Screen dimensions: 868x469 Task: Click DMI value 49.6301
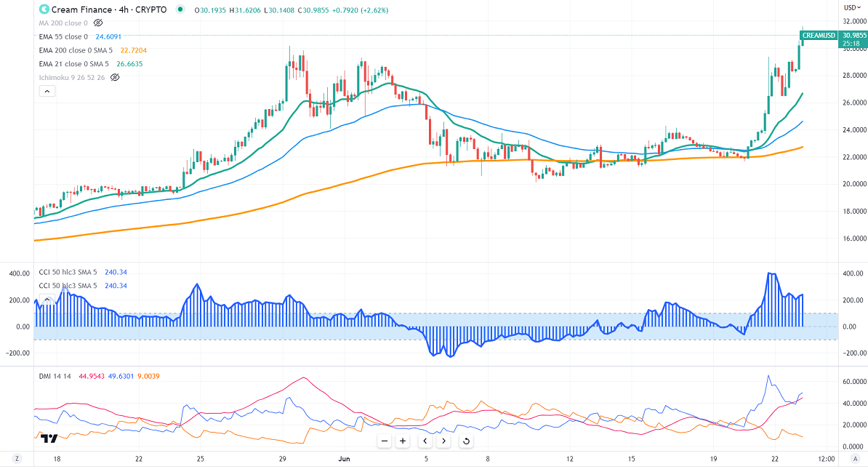point(121,376)
